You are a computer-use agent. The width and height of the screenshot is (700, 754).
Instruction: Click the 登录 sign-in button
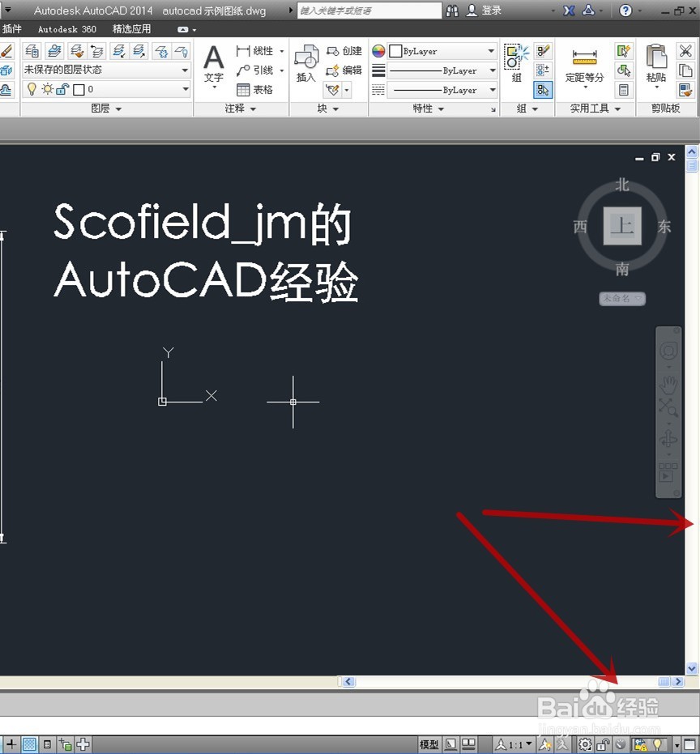point(484,10)
